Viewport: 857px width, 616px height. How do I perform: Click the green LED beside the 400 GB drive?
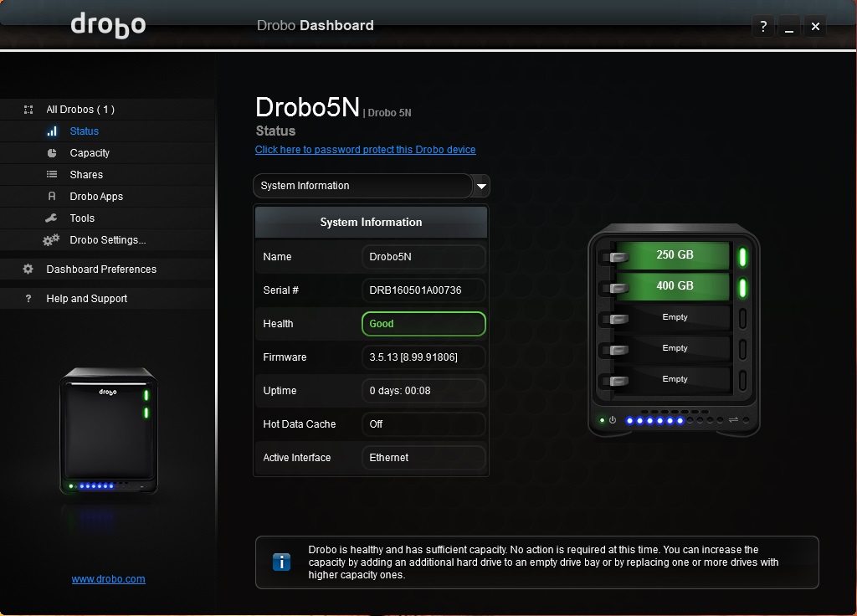coord(743,288)
